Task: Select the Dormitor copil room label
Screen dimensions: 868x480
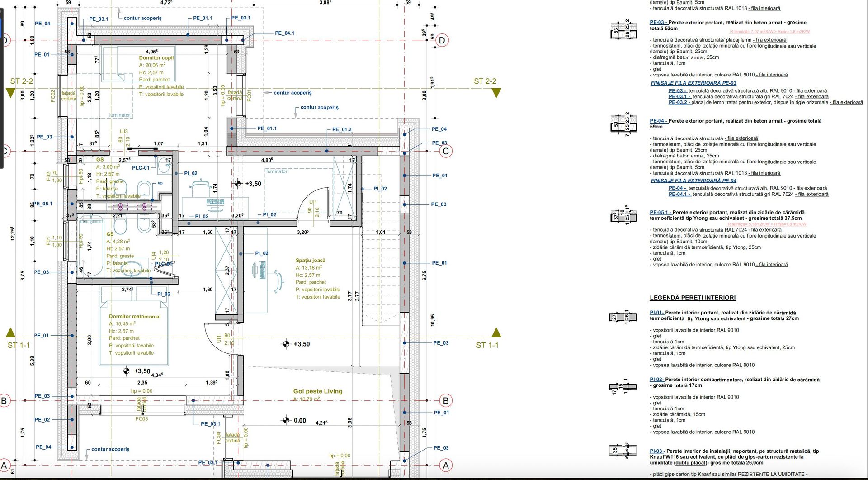Action: pos(156,58)
